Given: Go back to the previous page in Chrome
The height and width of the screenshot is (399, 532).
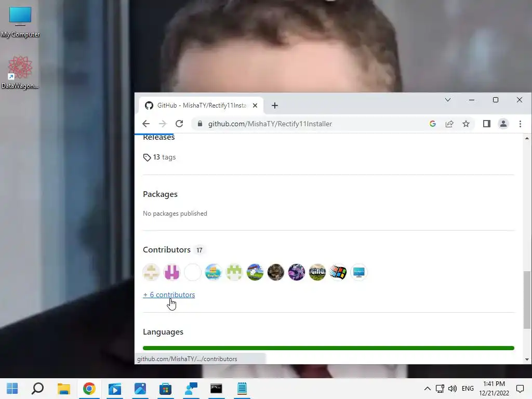Looking at the screenshot, I should tap(146, 124).
